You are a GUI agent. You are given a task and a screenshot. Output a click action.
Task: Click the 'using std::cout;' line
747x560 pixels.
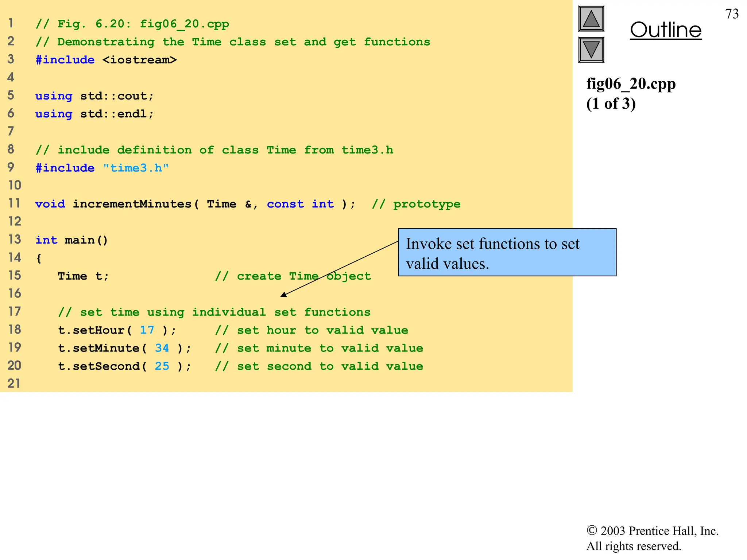[x=94, y=96]
